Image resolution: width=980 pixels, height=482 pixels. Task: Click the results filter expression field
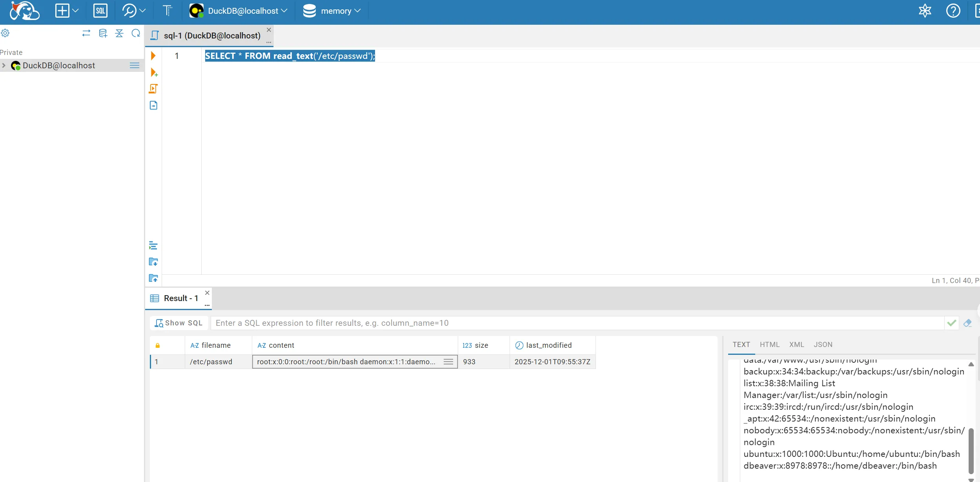(577, 323)
